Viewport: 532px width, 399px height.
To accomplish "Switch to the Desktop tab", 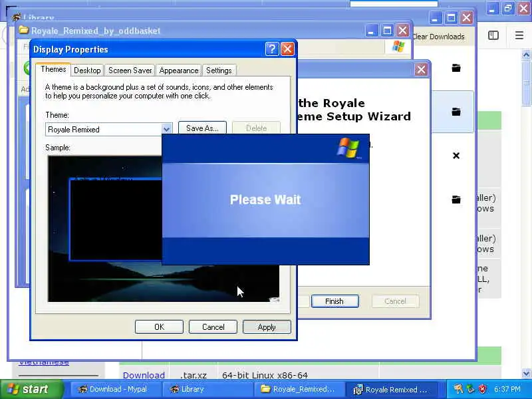I will tap(87, 70).
